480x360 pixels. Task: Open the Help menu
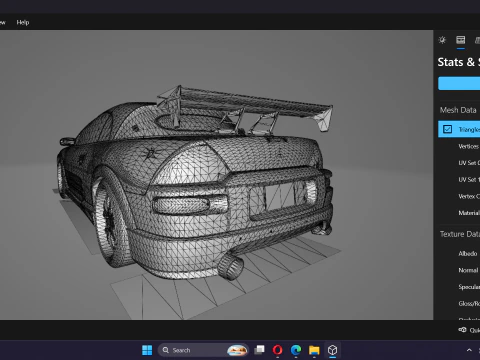pos(23,22)
